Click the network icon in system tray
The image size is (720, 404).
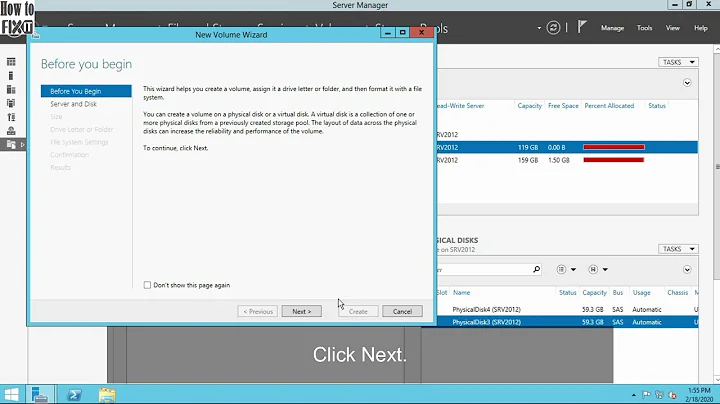(x=659, y=395)
